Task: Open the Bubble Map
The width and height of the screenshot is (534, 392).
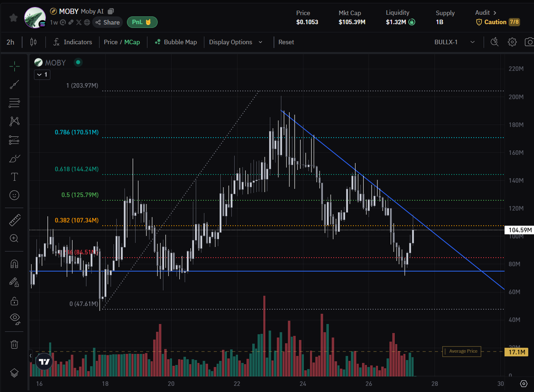Action: [x=175, y=42]
